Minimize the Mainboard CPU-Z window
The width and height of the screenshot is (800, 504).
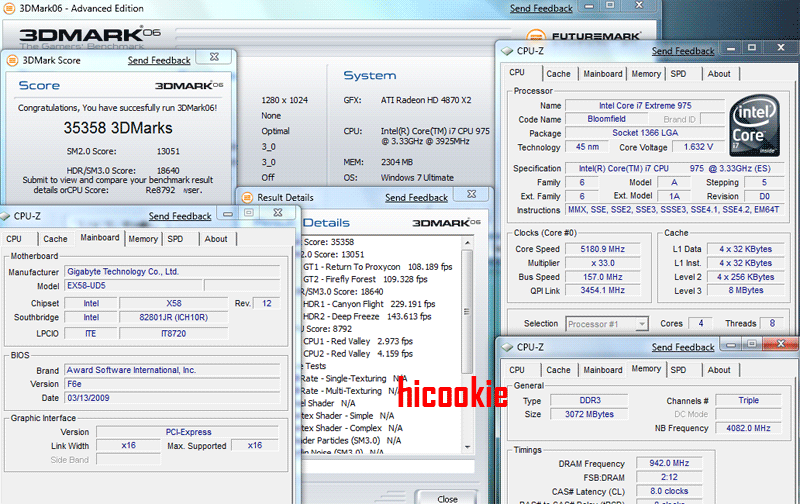tap(228, 213)
